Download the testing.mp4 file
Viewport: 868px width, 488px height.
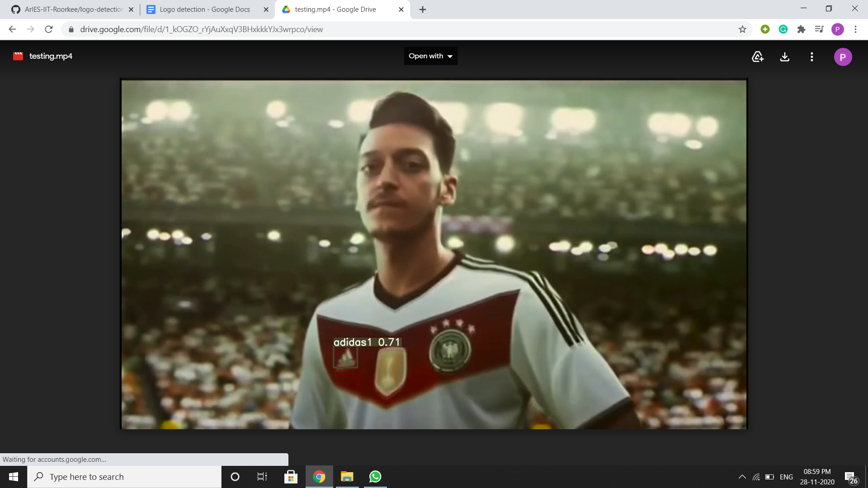[785, 56]
